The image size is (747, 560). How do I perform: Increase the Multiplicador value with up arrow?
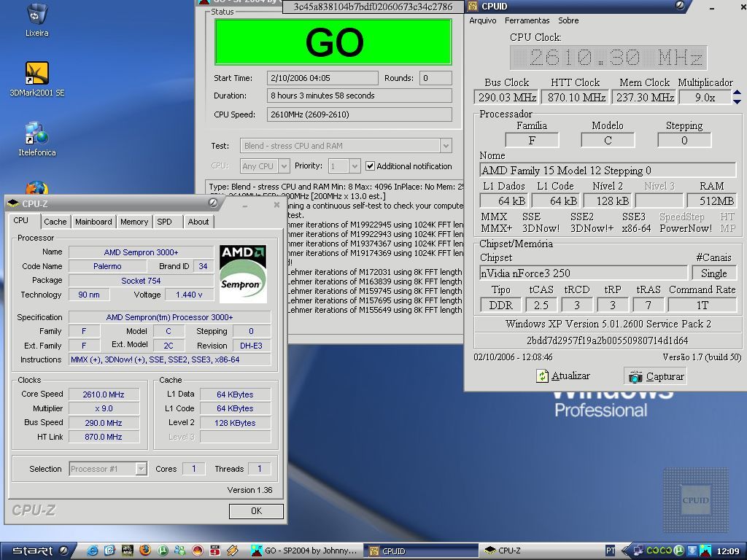[737, 93]
